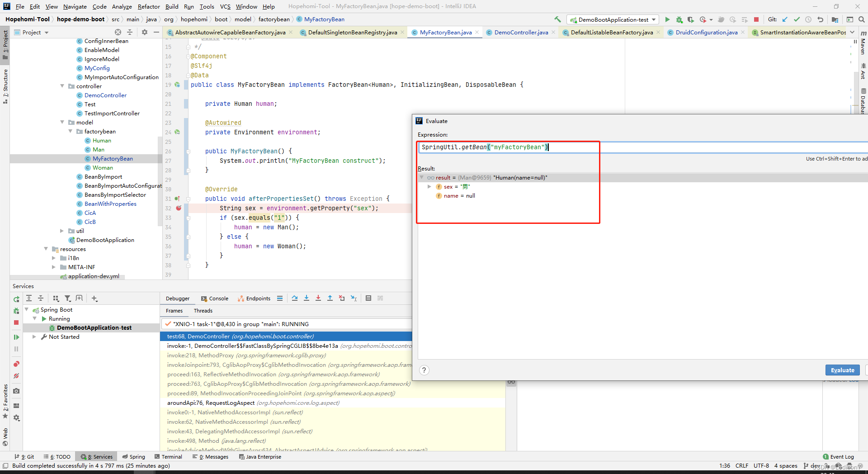Click UTF-8 encoding in status bar
The width and height of the screenshot is (868, 474).
tap(761, 465)
